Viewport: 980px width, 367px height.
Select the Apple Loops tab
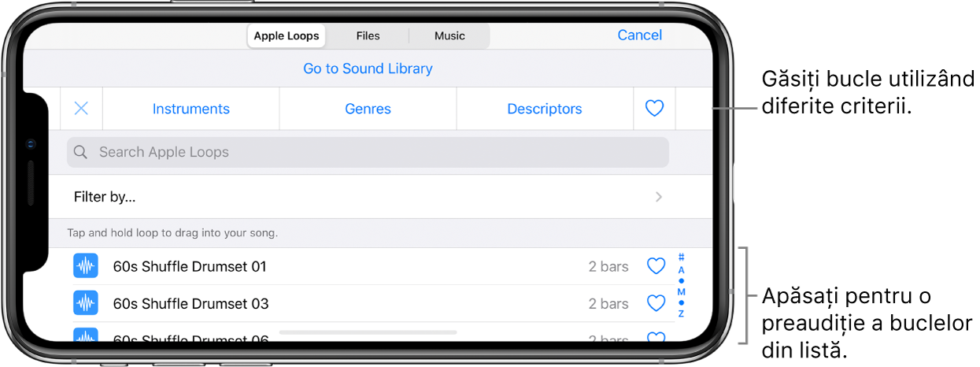(x=287, y=35)
